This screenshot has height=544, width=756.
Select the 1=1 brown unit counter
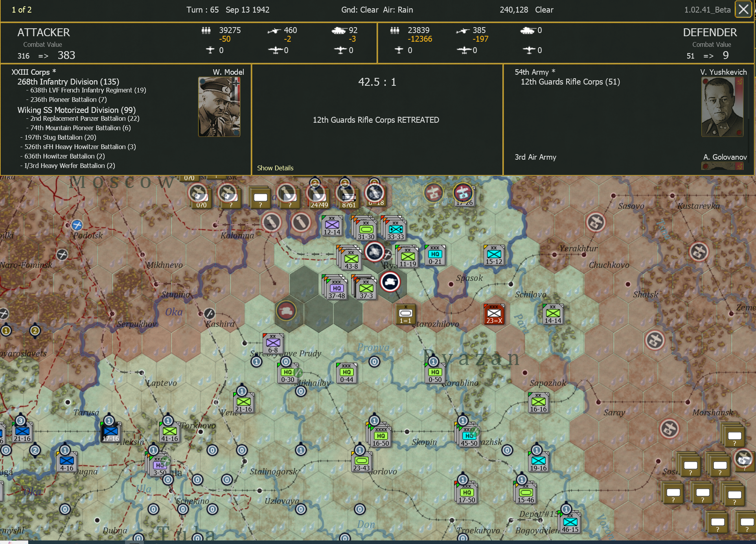[x=405, y=315]
